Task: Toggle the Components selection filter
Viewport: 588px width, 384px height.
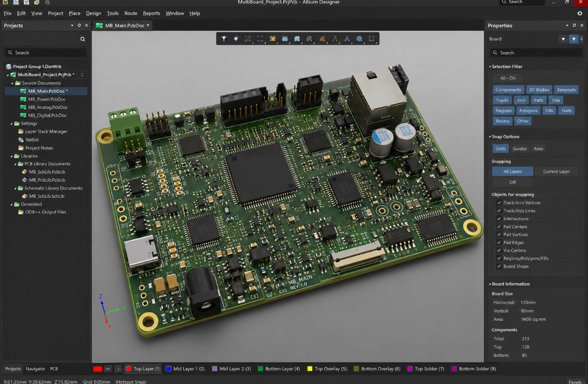Action: tap(509, 90)
